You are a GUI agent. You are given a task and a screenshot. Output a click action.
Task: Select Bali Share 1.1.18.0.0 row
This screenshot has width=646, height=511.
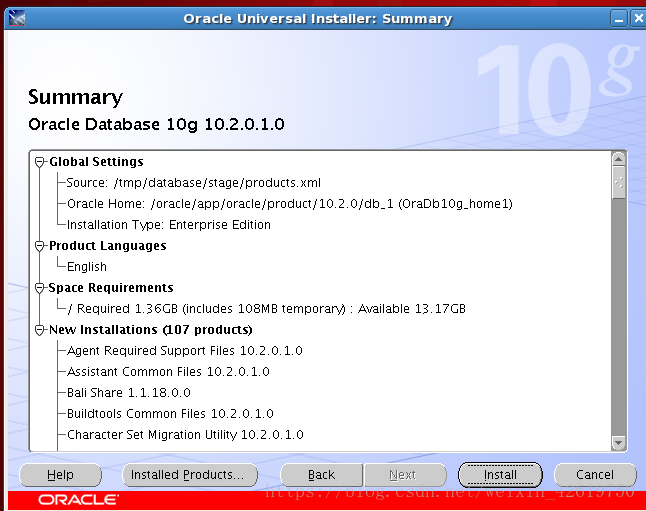tap(129, 393)
